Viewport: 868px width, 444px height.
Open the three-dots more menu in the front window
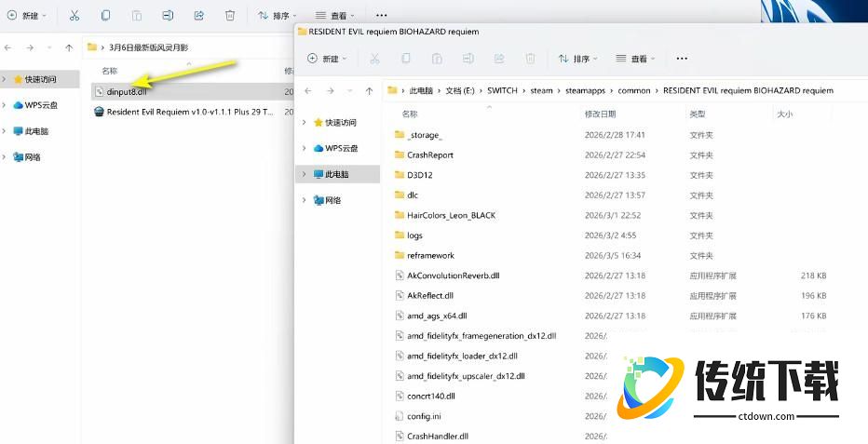coord(682,59)
